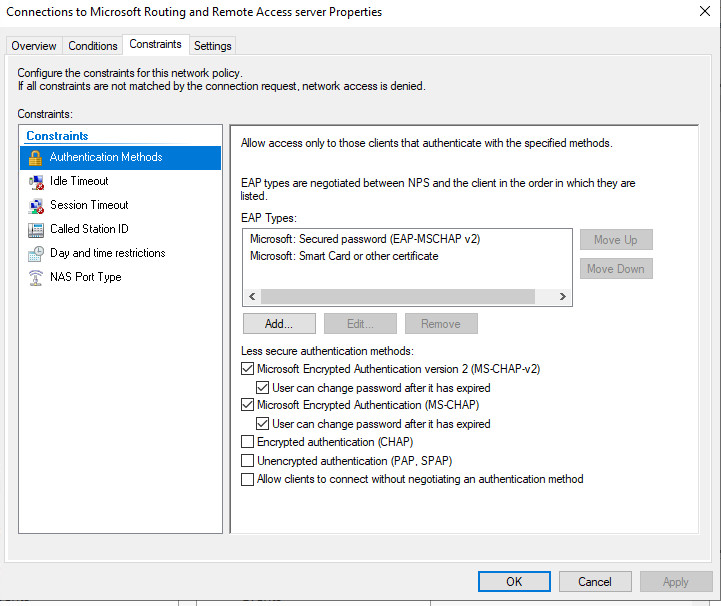
Task: Go to the Conditions tab
Action: pos(93,46)
